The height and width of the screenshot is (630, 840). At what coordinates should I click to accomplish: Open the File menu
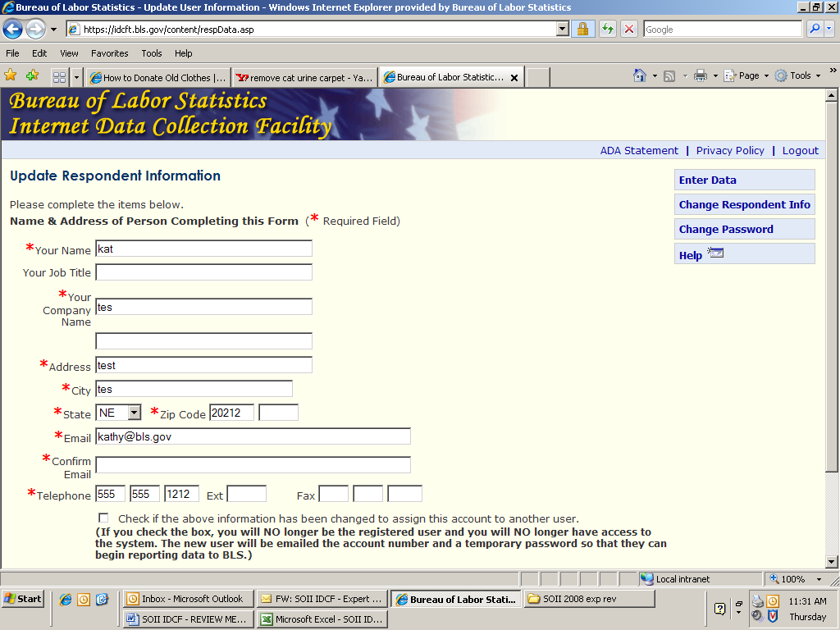coord(12,53)
